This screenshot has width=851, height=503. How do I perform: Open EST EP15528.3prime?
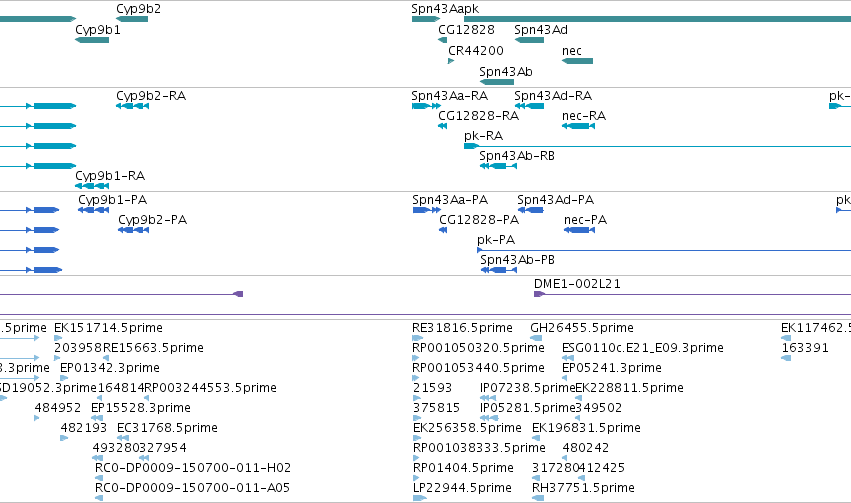pyautogui.click(x=141, y=408)
